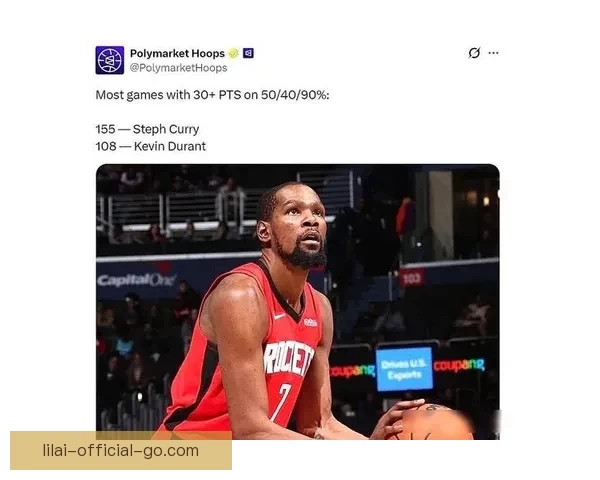The height and width of the screenshot is (480, 600).
Task: Open the Polymarket Hoops display name link
Action: (x=177, y=53)
